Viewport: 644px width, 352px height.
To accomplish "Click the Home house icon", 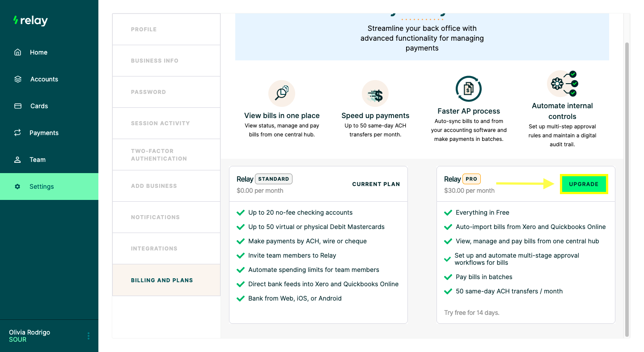I will [18, 52].
